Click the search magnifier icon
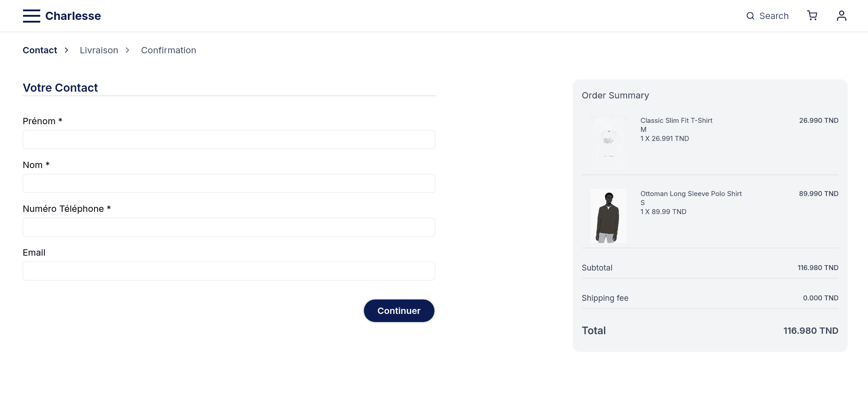Image resolution: width=868 pixels, height=402 pixels. tap(750, 16)
